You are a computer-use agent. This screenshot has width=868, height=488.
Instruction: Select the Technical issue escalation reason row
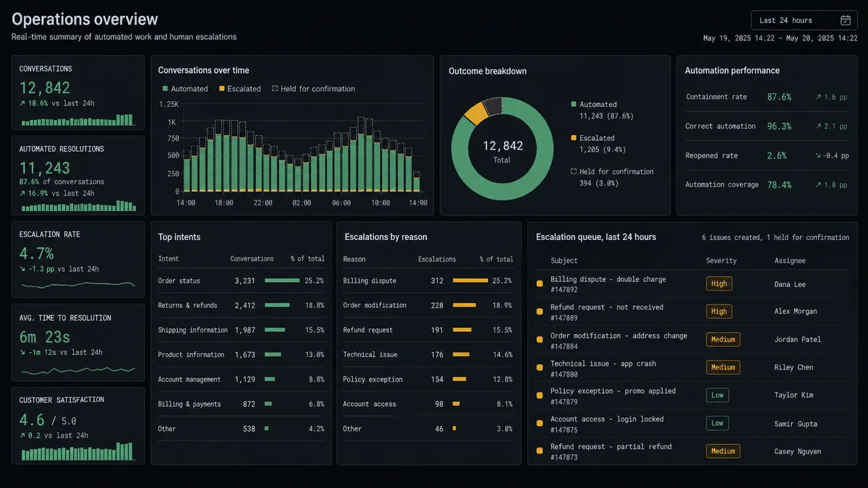click(428, 354)
